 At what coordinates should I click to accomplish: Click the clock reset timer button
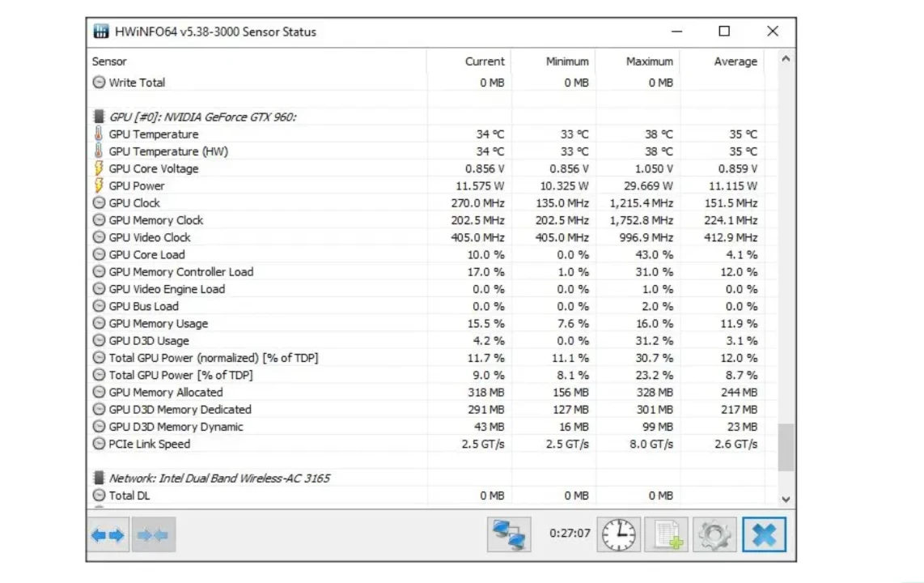click(619, 534)
